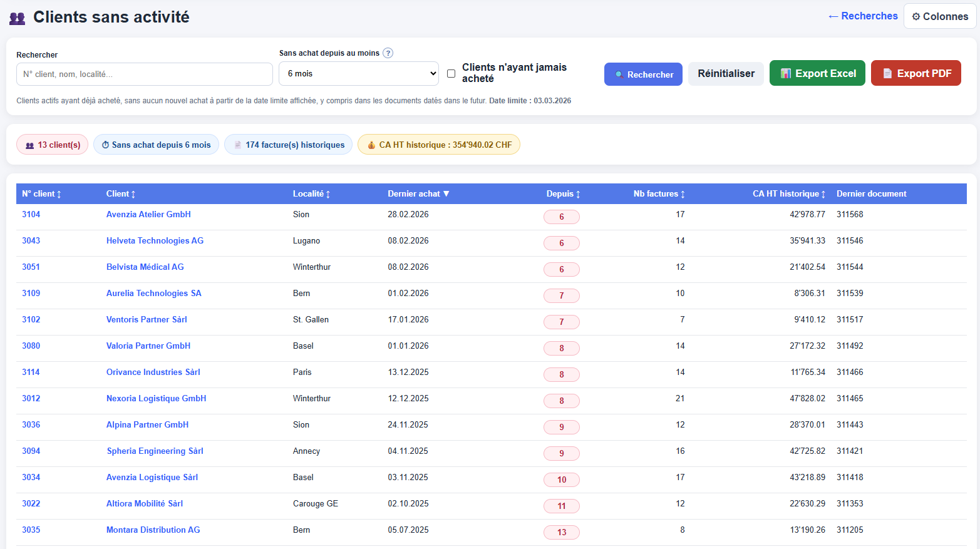Open 'Avenzia Logistique Sàrl' client link
The image size is (980, 549).
[152, 477]
